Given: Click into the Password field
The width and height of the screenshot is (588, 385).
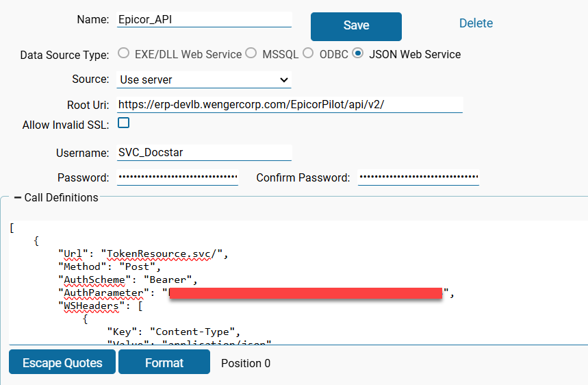Looking at the screenshot, I should coord(178,177).
